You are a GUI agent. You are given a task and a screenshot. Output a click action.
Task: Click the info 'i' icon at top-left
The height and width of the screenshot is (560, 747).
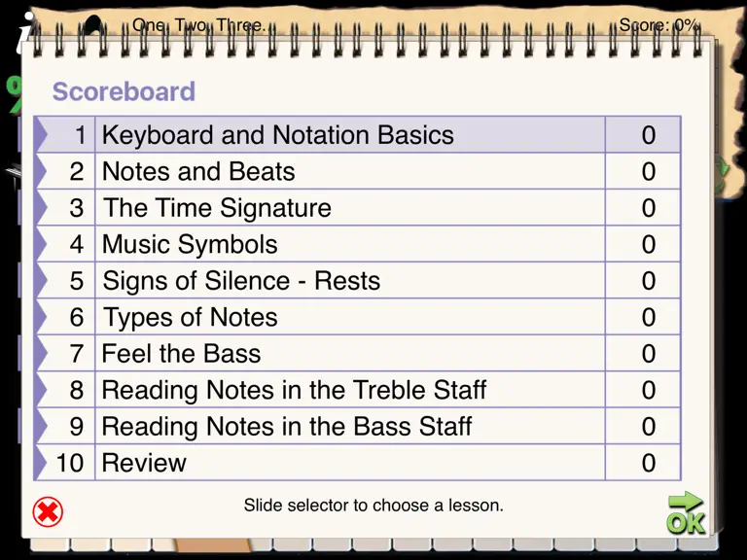24,32
